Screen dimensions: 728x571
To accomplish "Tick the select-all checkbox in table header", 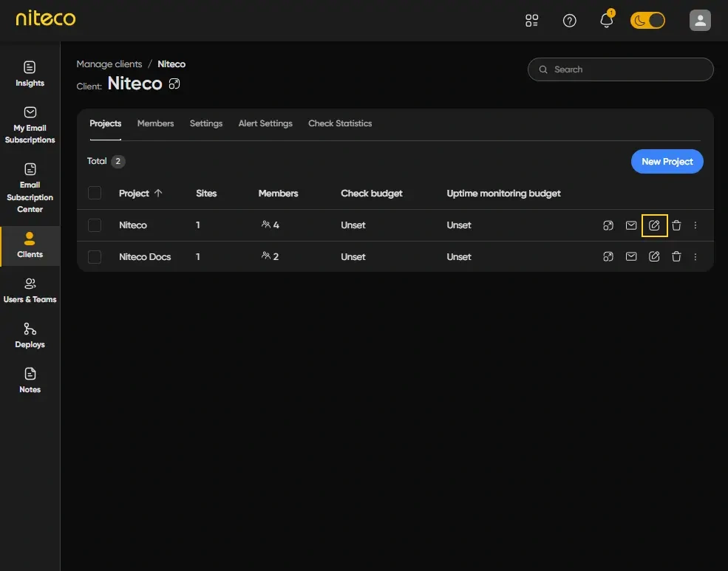I will pyautogui.click(x=95, y=193).
